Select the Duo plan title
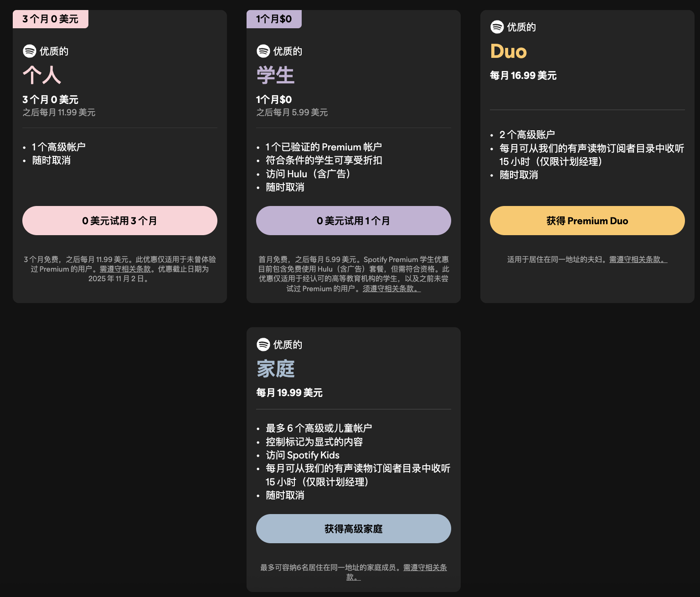The image size is (700, 597). (x=508, y=51)
